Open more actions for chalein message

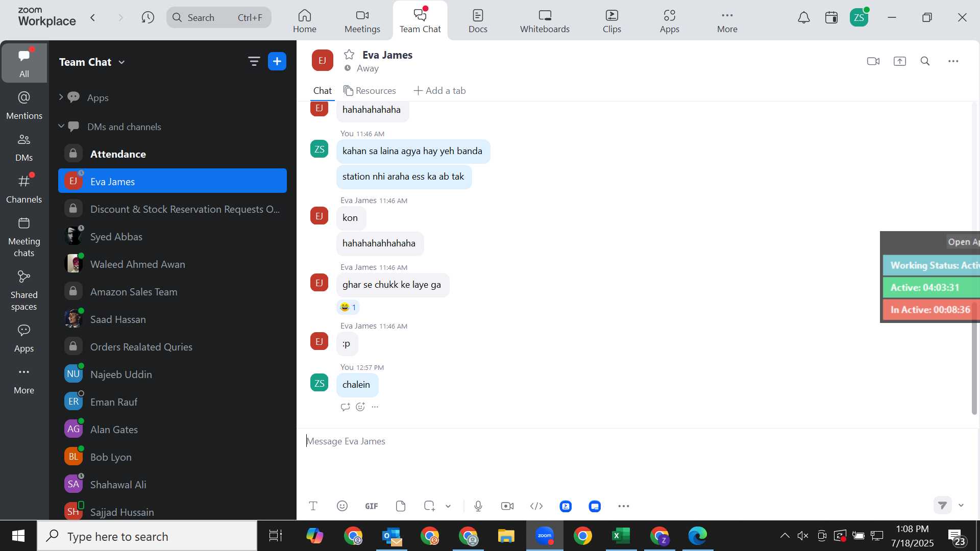375,407
